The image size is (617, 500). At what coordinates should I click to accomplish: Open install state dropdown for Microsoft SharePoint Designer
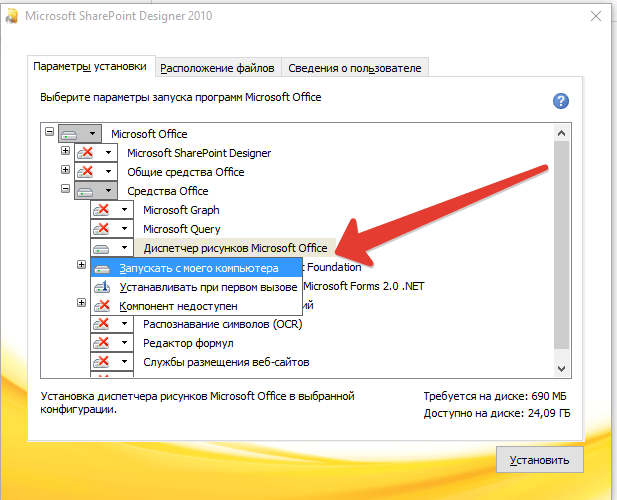[96, 153]
